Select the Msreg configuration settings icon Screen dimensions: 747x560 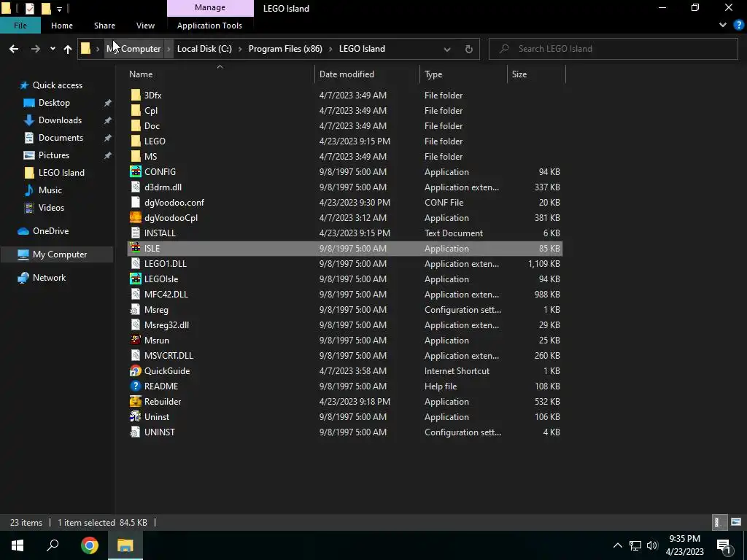point(136,309)
